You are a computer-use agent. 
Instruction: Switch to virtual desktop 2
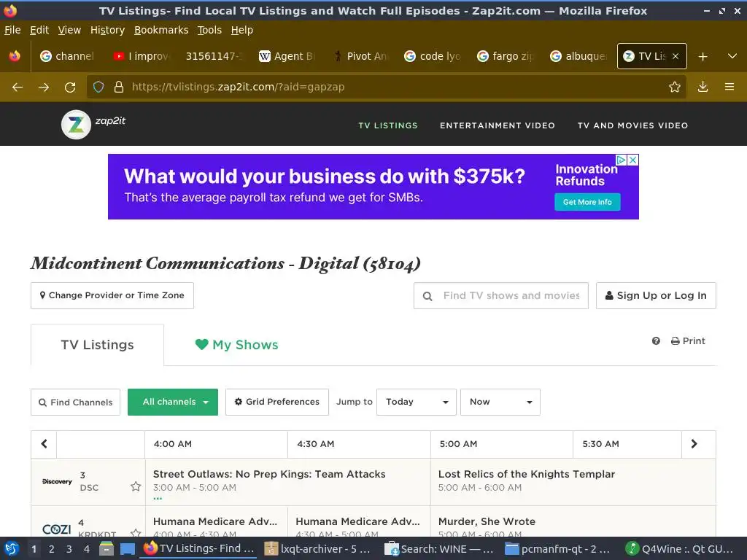[52, 549]
